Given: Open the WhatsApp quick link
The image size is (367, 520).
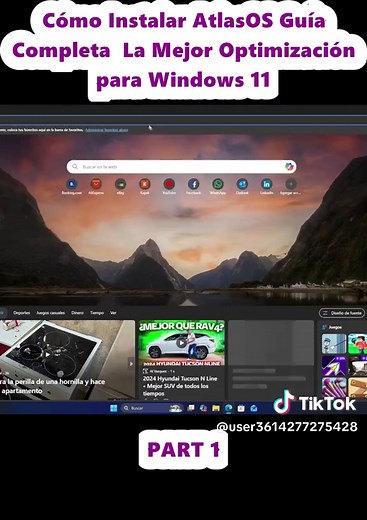Looking at the screenshot, I should pos(218,184).
